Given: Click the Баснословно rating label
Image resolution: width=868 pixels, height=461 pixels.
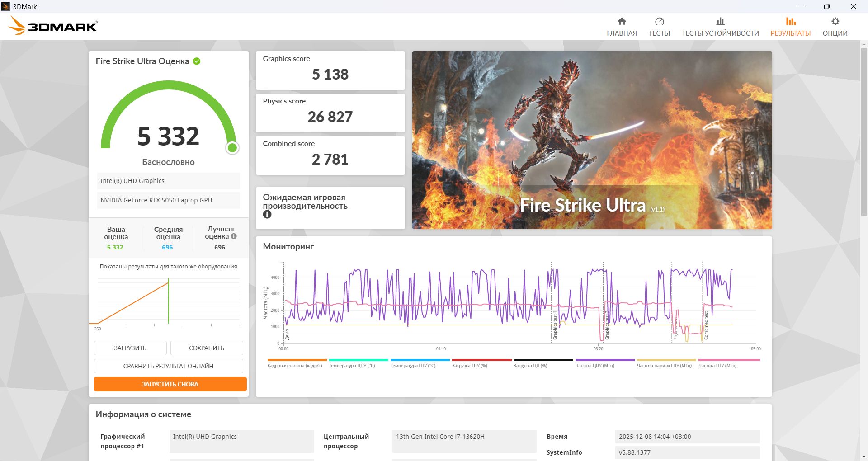Looking at the screenshot, I should (x=169, y=162).
